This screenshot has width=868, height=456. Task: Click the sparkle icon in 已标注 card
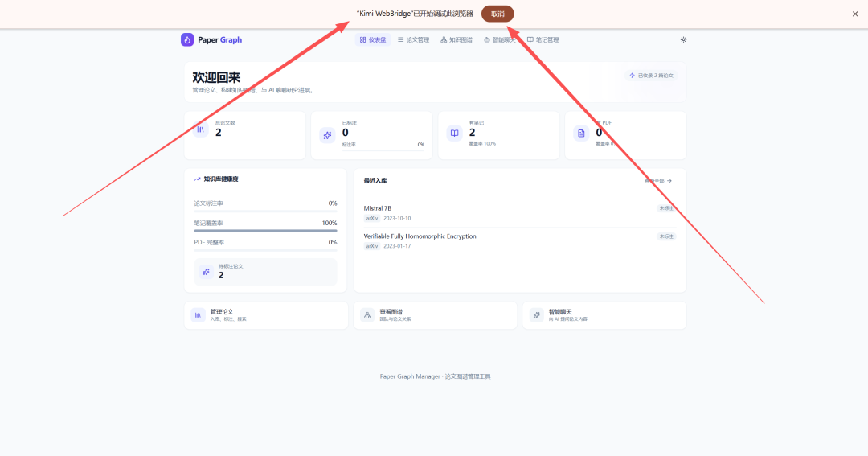pyautogui.click(x=327, y=134)
